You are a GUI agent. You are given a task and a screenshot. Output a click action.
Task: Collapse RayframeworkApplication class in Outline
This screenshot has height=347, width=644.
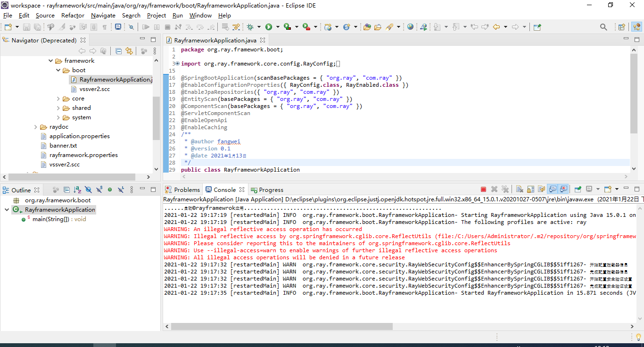6,210
